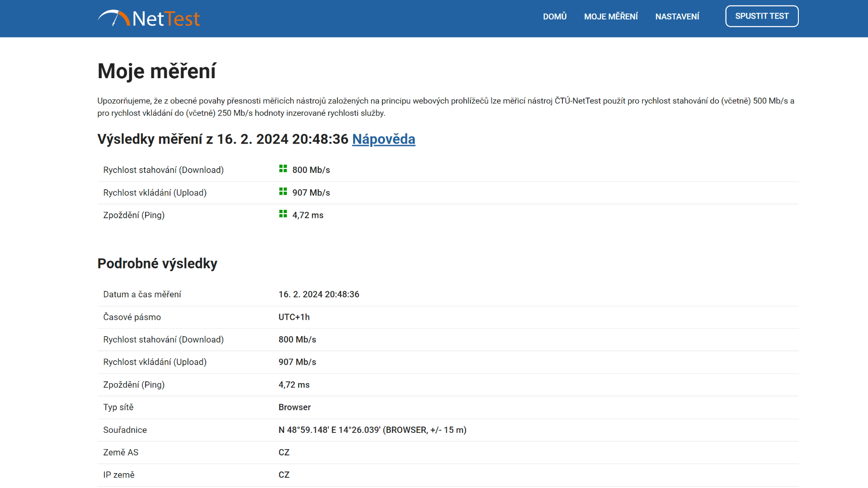Go to MOJE MĚŘENÍ page

[611, 17]
